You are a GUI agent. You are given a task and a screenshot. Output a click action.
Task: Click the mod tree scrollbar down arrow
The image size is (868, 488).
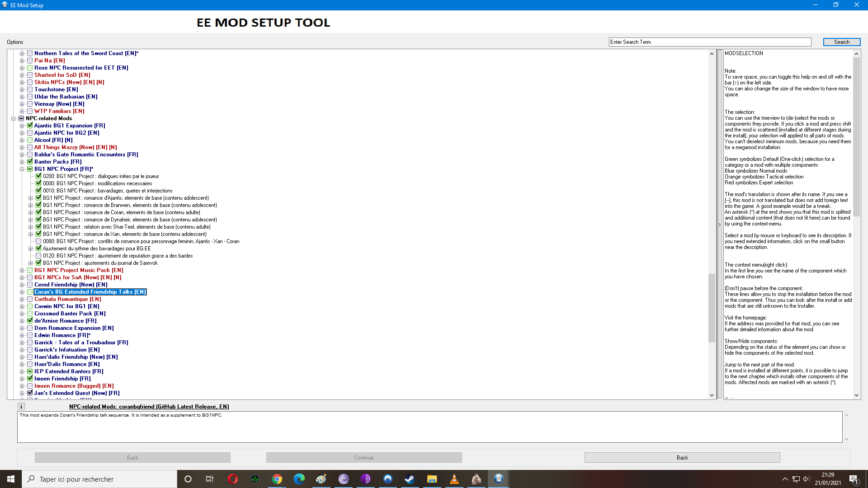[x=712, y=395]
